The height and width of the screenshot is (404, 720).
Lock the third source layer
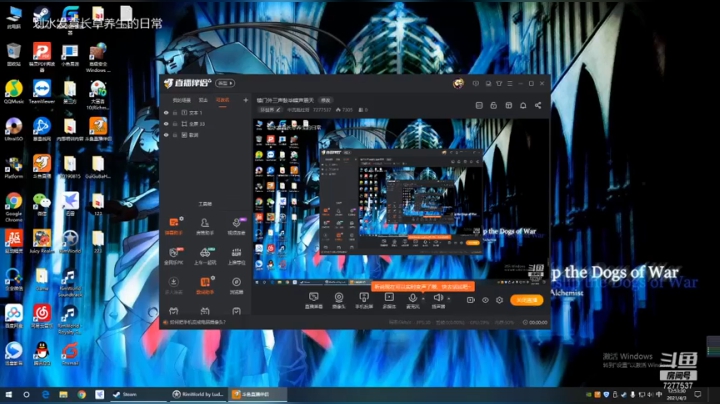tap(175, 135)
